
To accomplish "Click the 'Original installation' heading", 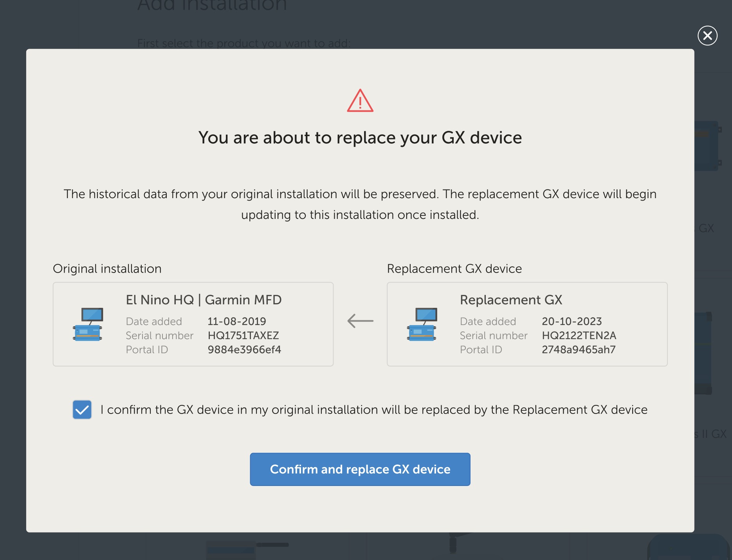I will (107, 269).
